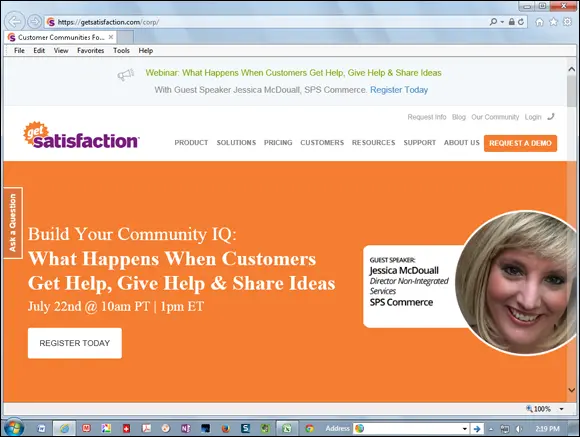Open the PRICING navigation item

(278, 143)
